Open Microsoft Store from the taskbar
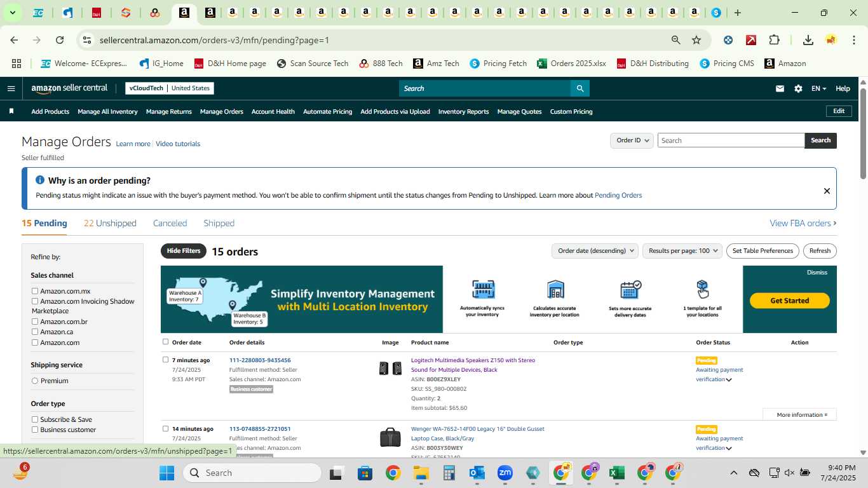The image size is (868, 488). point(365,473)
